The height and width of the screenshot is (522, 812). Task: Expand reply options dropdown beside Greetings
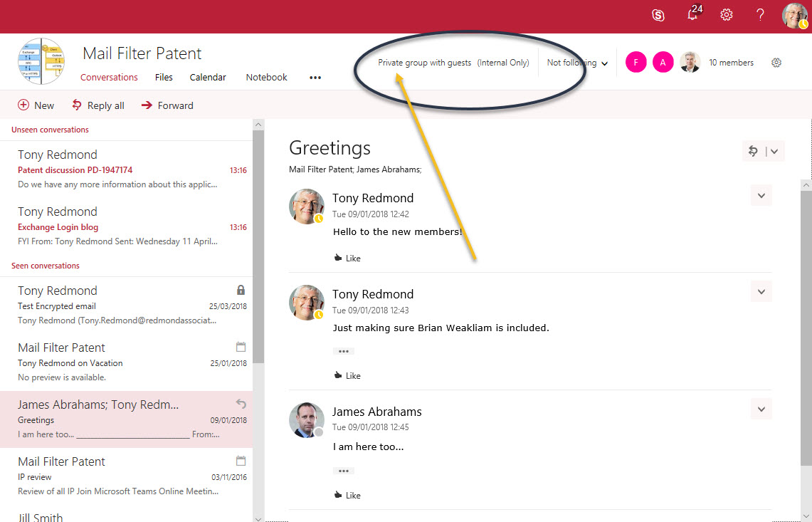[x=774, y=152]
